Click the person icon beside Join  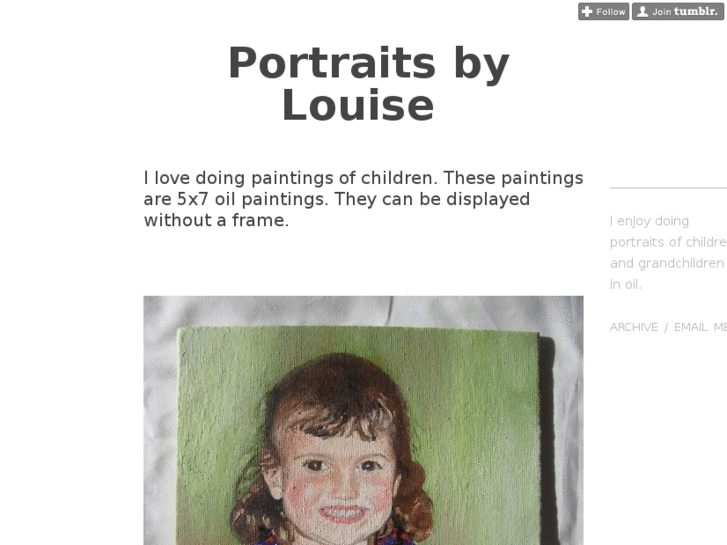642,12
